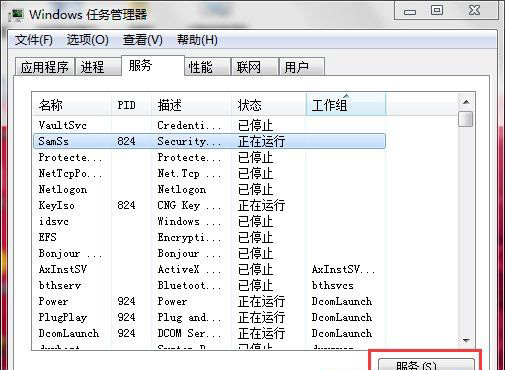Sort services by 描述 column header
This screenshot has width=505, height=370.
pyautogui.click(x=191, y=105)
